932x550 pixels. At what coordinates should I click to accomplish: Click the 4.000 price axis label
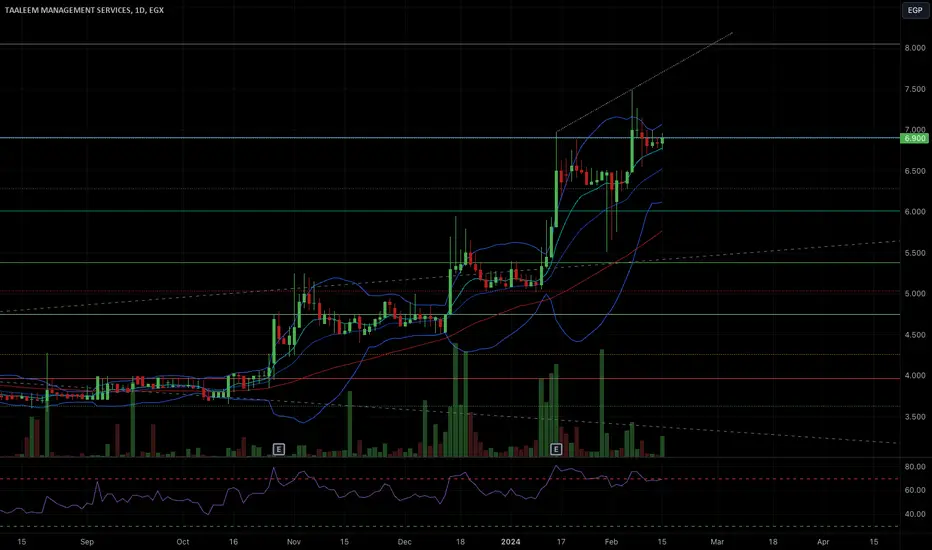click(x=915, y=376)
